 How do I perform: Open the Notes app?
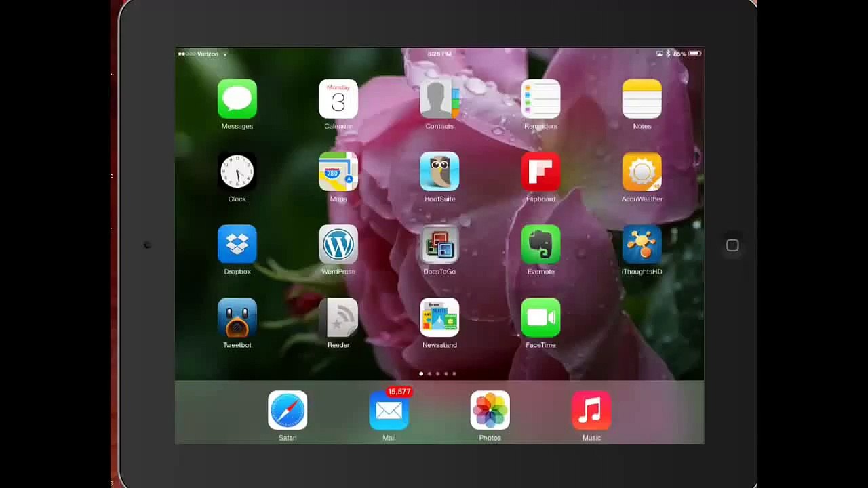[642, 99]
